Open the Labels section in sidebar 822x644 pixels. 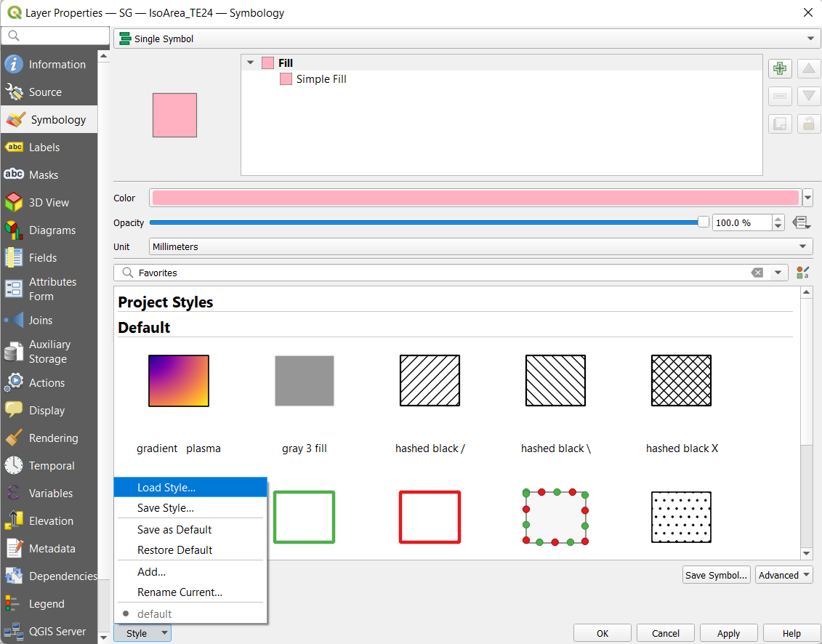point(44,148)
